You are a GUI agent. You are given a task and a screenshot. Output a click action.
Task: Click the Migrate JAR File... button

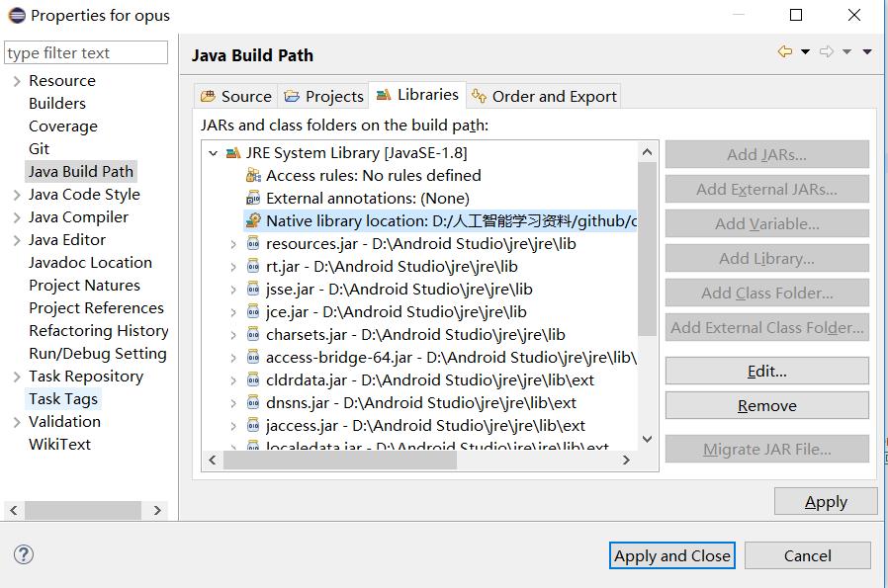[766, 449]
